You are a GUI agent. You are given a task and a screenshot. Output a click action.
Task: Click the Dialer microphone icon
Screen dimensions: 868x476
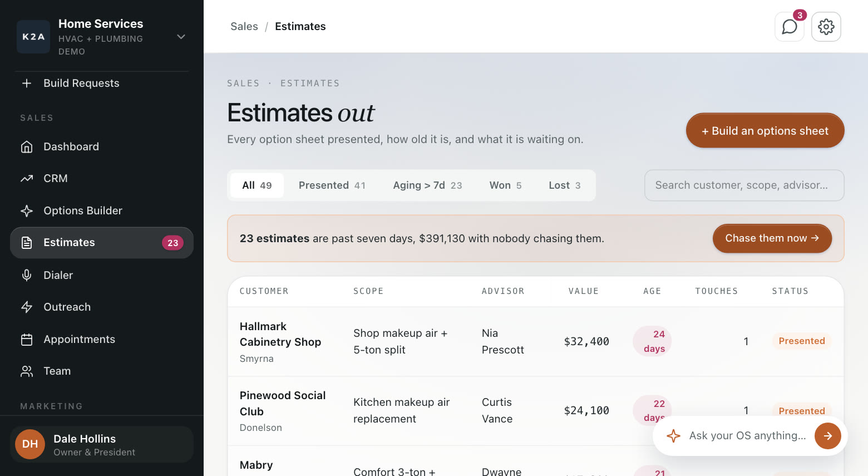[x=27, y=275]
